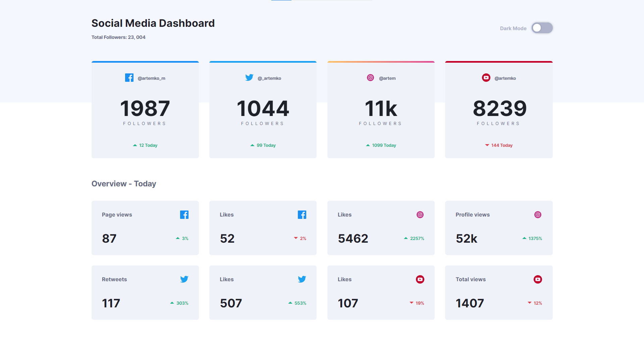Select the Instagram icon on the Profile views card
The width and height of the screenshot is (644, 362).
point(538,215)
